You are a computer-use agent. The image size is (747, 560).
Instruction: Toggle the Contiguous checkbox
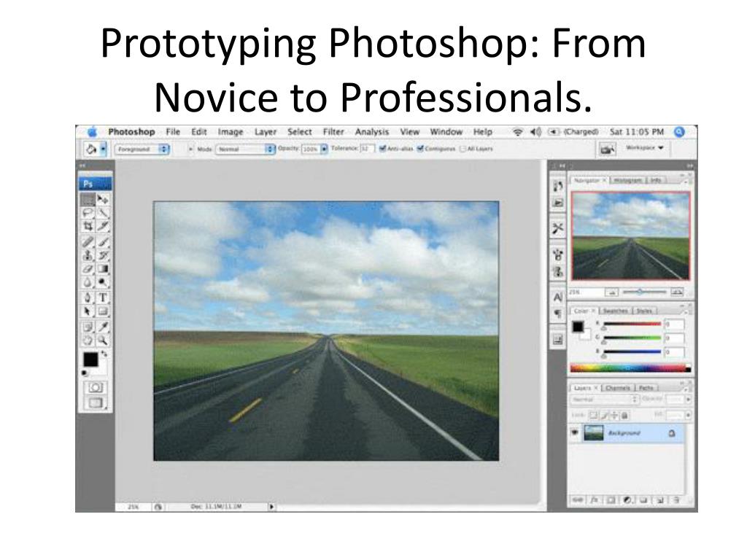pos(420,149)
